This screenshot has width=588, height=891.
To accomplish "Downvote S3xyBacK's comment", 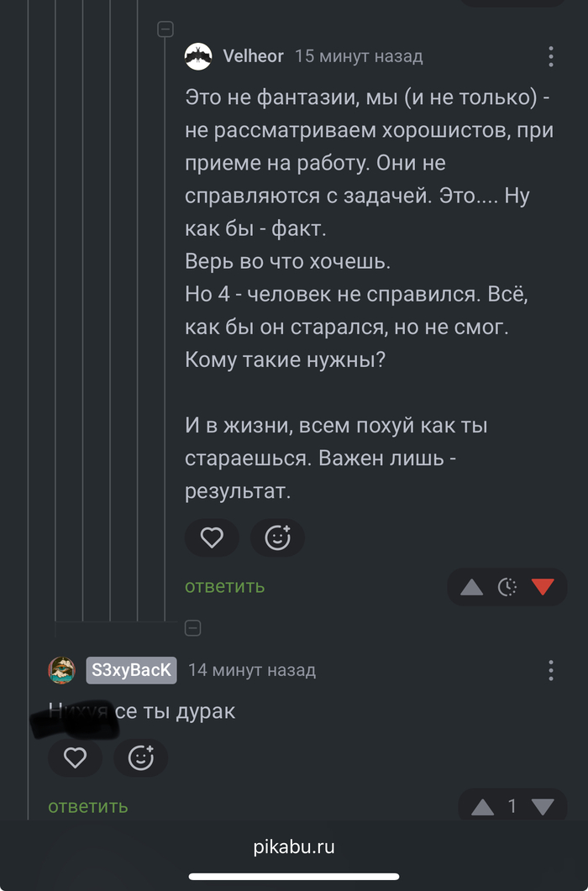I will [543, 807].
